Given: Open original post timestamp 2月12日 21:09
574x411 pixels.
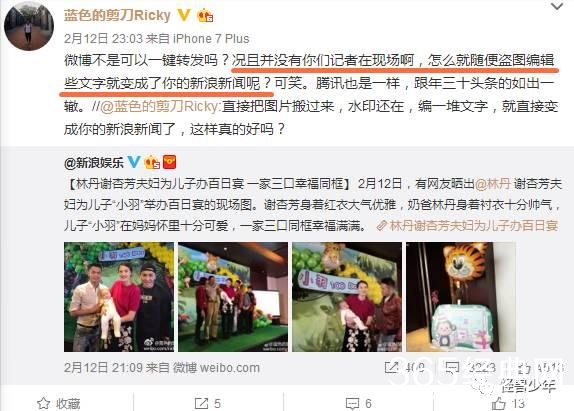Looking at the screenshot, I should (x=103, y=367).
